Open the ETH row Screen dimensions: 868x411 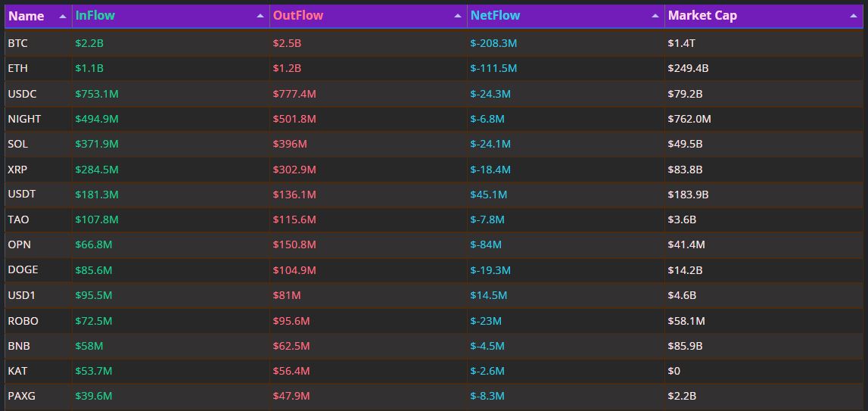tap(18, 68)
